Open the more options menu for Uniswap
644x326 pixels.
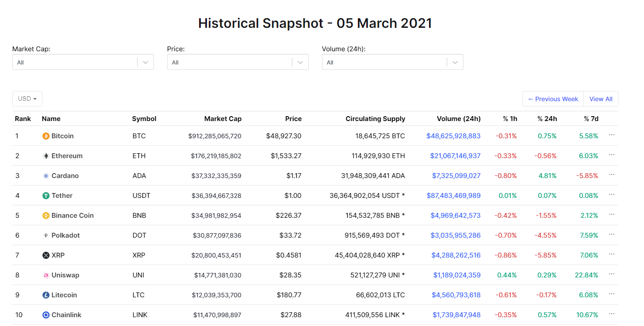[x=612, y=274]
